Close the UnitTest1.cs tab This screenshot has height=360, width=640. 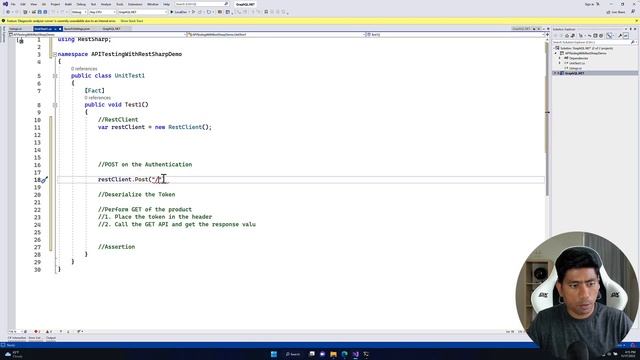pos(60,29)
